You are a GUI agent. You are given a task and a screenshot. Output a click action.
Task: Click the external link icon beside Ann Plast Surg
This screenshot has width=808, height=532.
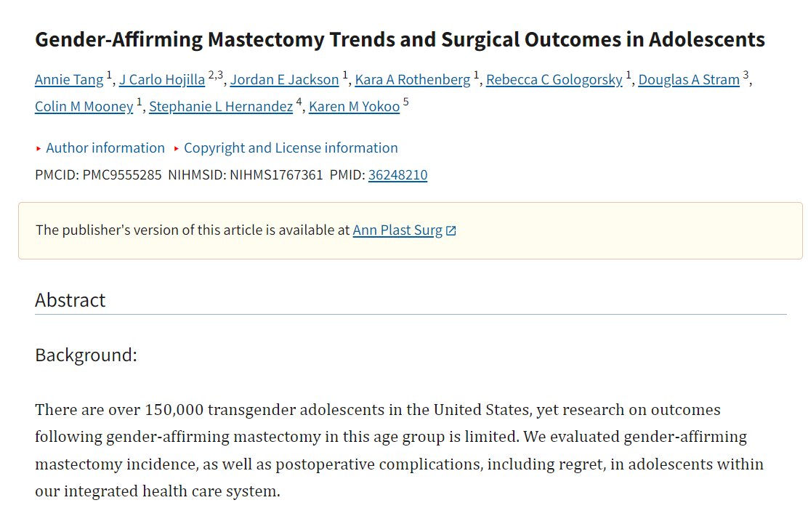451,230
